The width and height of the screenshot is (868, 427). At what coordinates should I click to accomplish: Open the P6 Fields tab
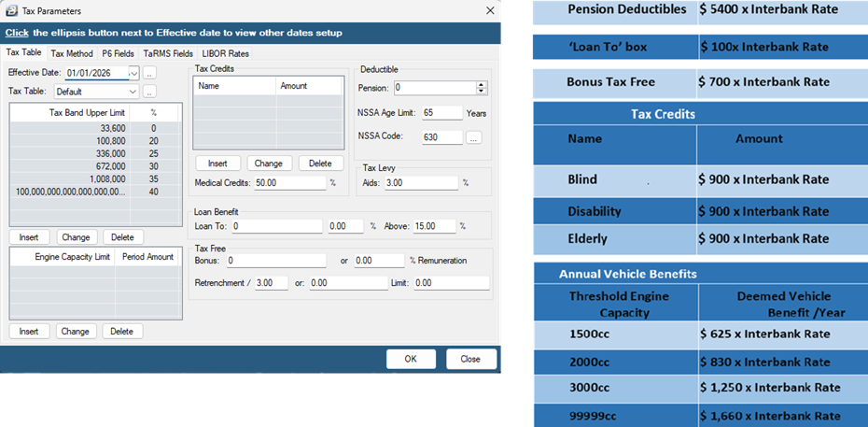118,53
